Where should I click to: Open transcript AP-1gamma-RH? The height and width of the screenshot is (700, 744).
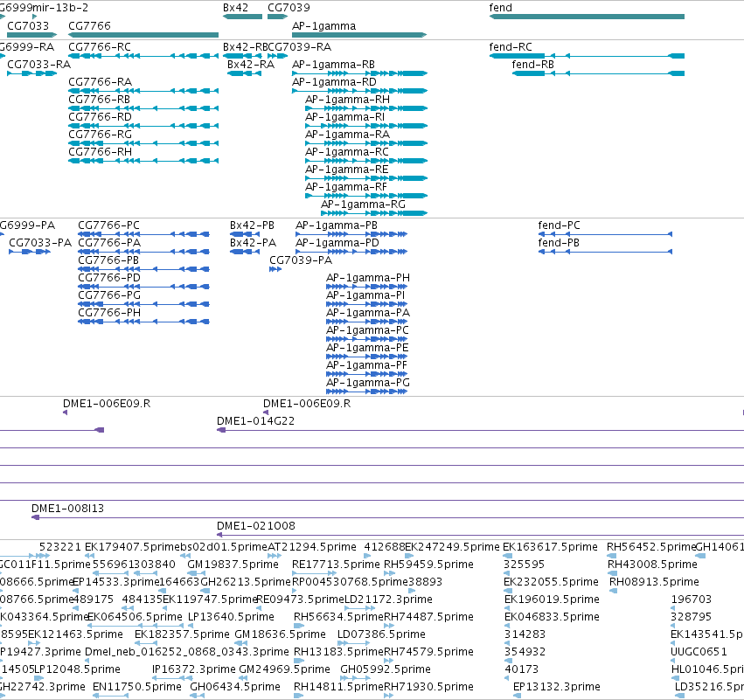[347, 99]
